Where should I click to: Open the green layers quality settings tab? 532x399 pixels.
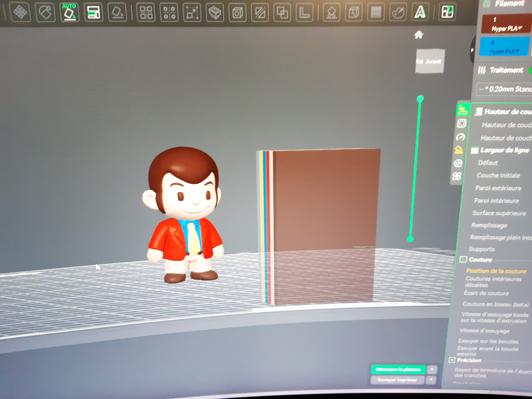point(463,110)
